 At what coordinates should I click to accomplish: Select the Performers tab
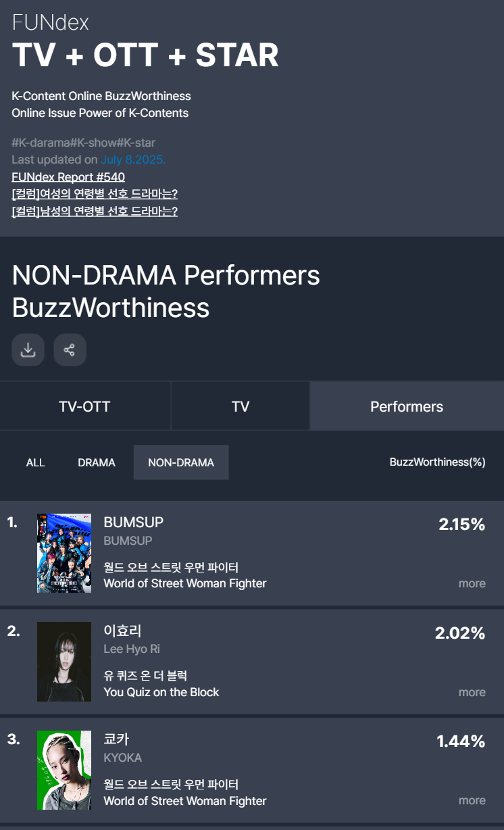point(407,406)
